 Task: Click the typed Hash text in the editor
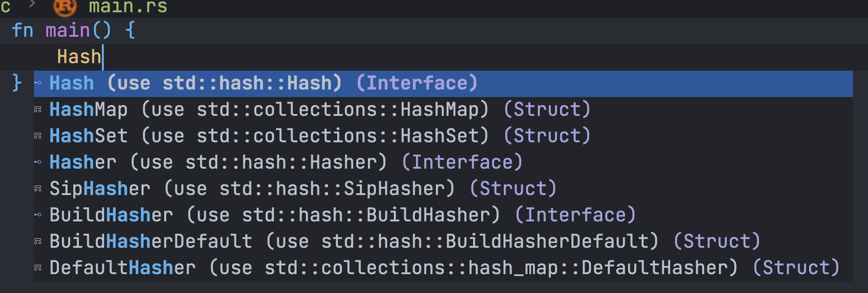click(x=78, y=57)
